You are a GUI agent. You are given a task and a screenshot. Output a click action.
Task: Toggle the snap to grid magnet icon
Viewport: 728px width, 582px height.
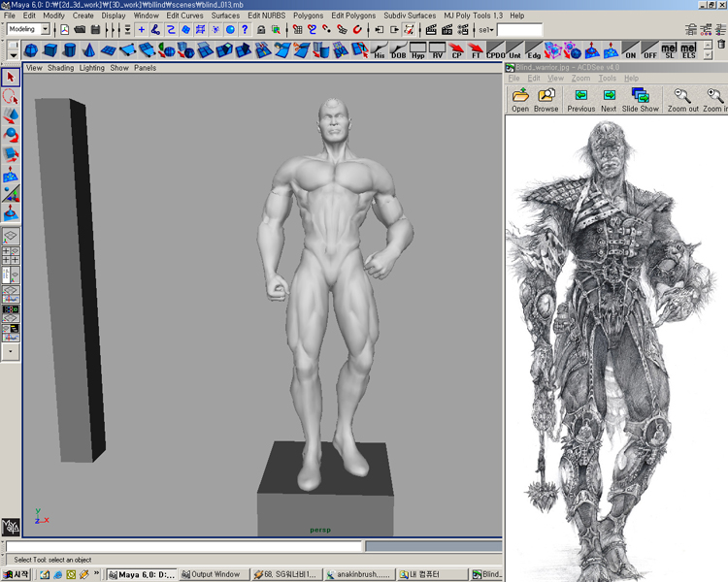pyautogui.click(x=298, y=30)
